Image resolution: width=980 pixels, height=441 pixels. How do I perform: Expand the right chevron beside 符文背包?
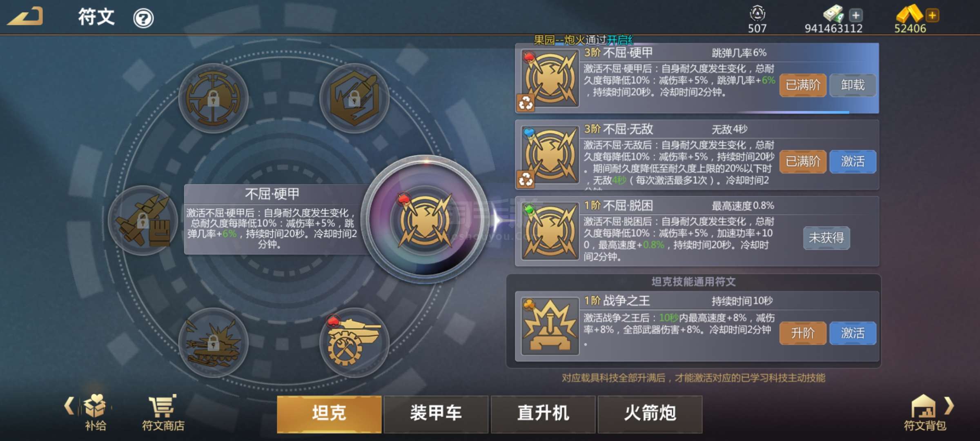(x=949, y=406)
